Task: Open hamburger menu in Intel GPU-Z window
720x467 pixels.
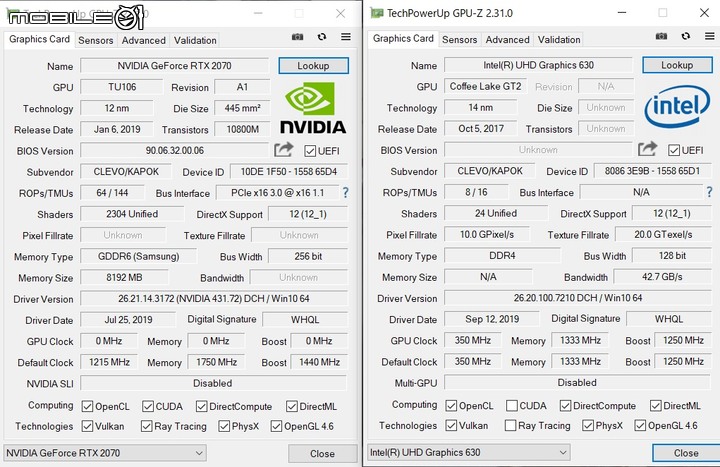Action: pyautogui.click(x=709, y=36)
